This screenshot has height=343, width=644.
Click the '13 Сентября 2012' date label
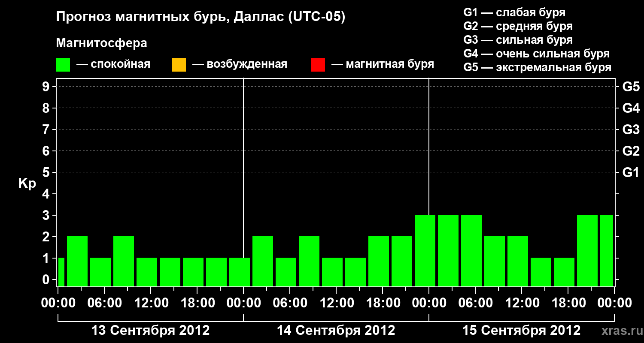[x=151, y=331]
